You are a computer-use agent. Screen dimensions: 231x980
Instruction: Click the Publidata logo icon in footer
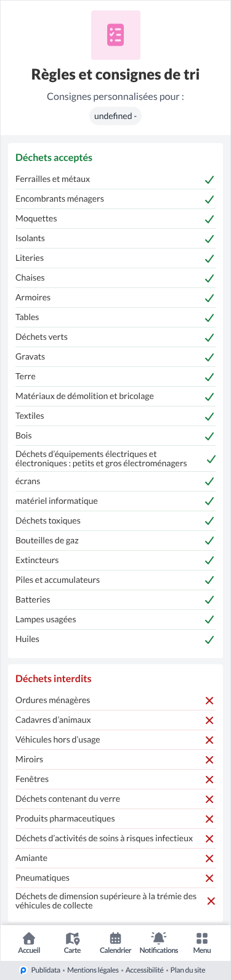click(x=23, y=970)
